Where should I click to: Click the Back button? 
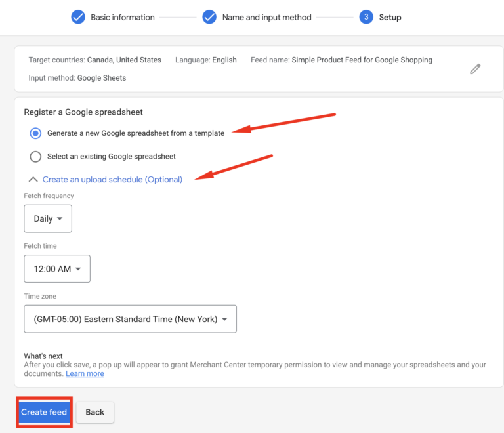coord(94,412)
